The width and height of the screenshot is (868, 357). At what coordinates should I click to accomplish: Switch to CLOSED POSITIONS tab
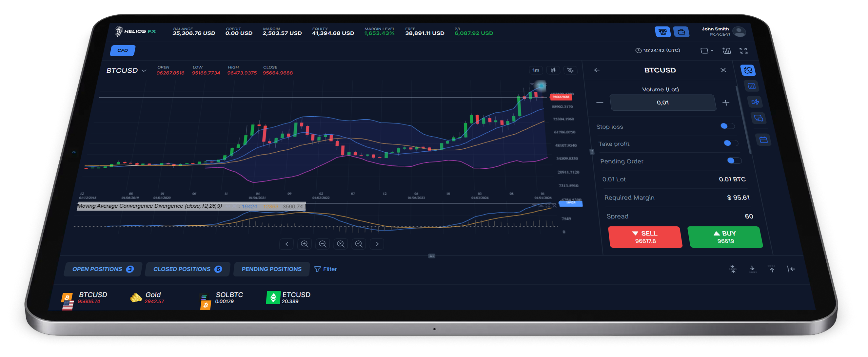tap(187, 269)
